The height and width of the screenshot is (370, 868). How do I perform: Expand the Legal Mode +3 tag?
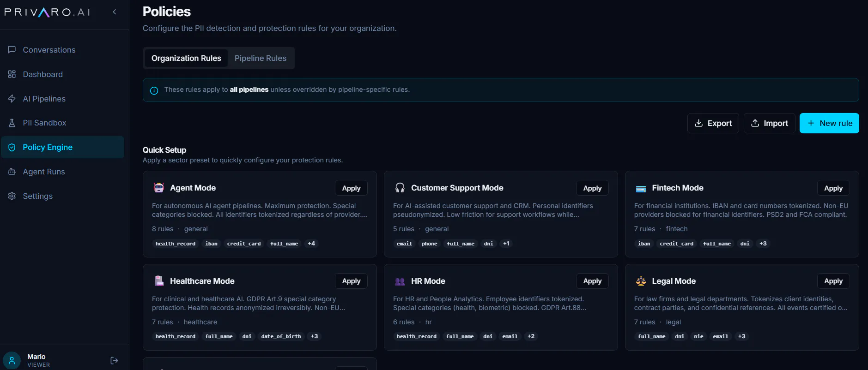pos(741,336)
